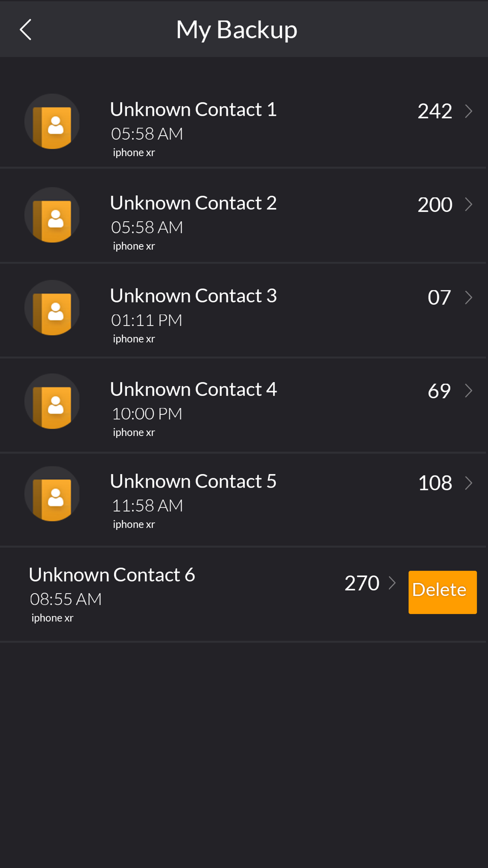Select the Unknown Contact 4 backup name
The width and height of the screenshot is (488, 868).
[x=193, y=389]
